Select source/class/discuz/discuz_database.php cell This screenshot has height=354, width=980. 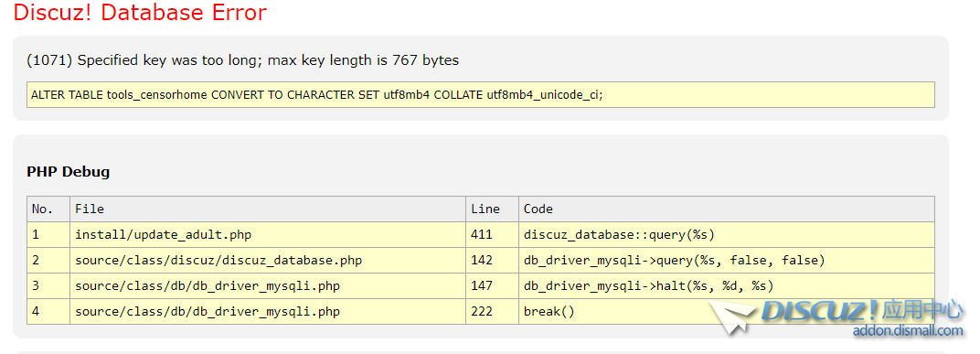(268, 260)
